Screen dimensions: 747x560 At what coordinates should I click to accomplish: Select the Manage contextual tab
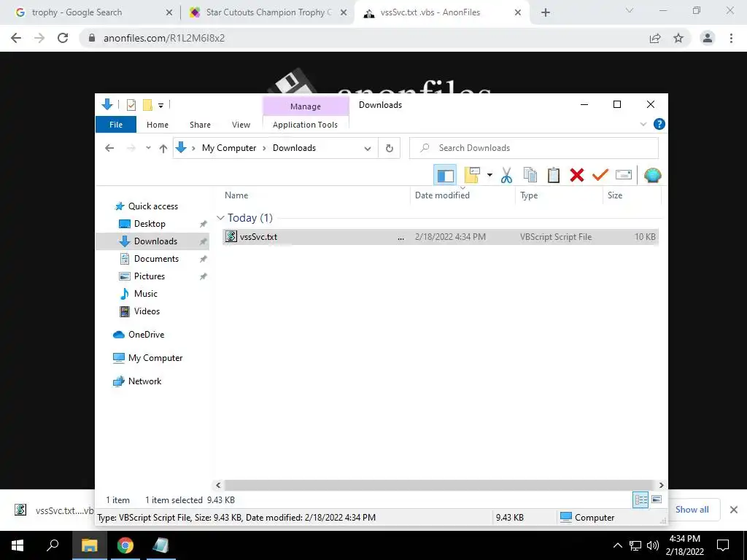click(306, 106)
